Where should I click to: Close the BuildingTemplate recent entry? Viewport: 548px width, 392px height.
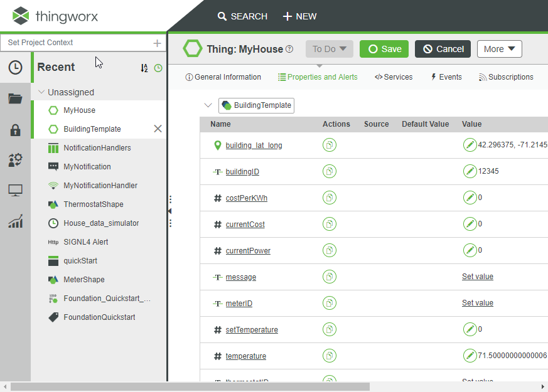(x=158, y=129)
